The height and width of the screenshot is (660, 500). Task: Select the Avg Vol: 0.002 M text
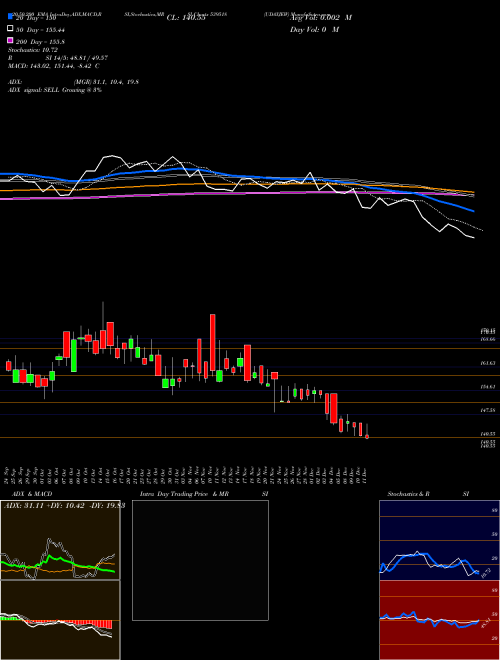(x=321, y=18)
